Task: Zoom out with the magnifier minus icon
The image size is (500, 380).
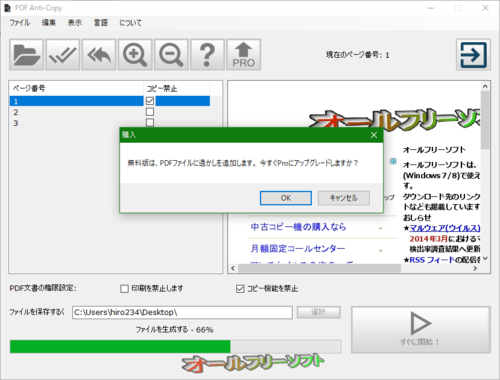Action: tap(171, 55)
